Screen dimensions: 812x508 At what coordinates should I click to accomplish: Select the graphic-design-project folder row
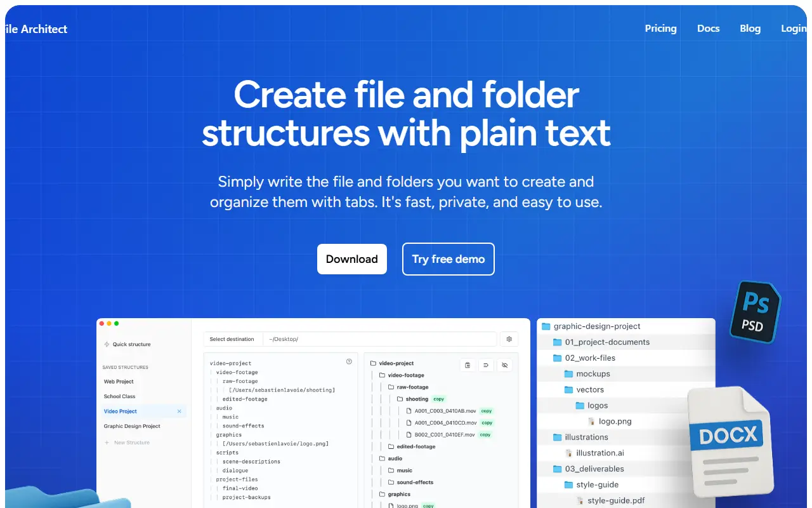point(626,326)
